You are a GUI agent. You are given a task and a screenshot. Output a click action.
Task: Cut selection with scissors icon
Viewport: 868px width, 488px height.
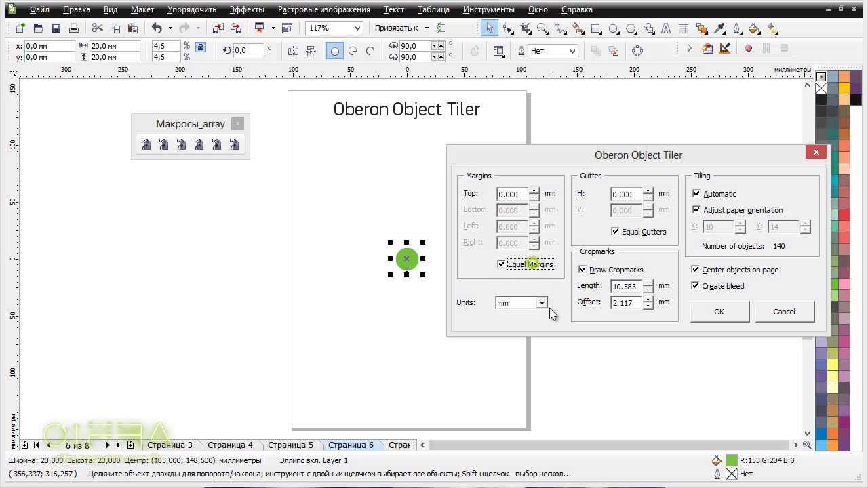[97, 28]
